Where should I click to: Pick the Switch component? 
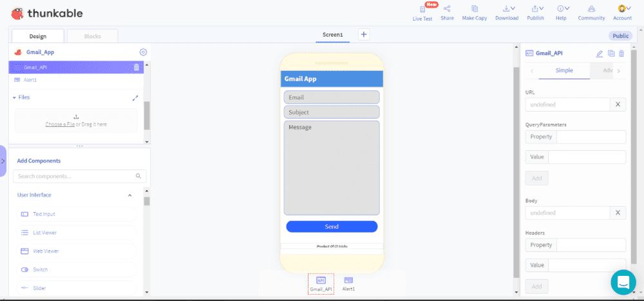point(77,269)
